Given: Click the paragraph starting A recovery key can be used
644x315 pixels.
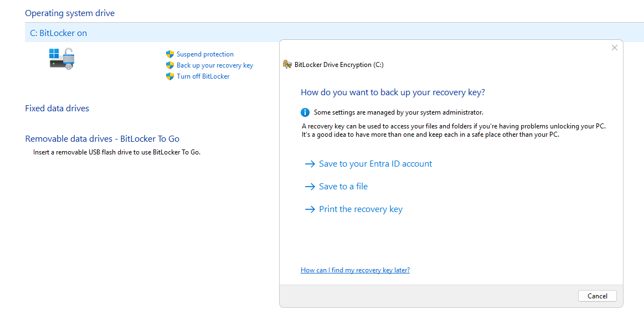Looking at the screenshot, I should [454, 130].
